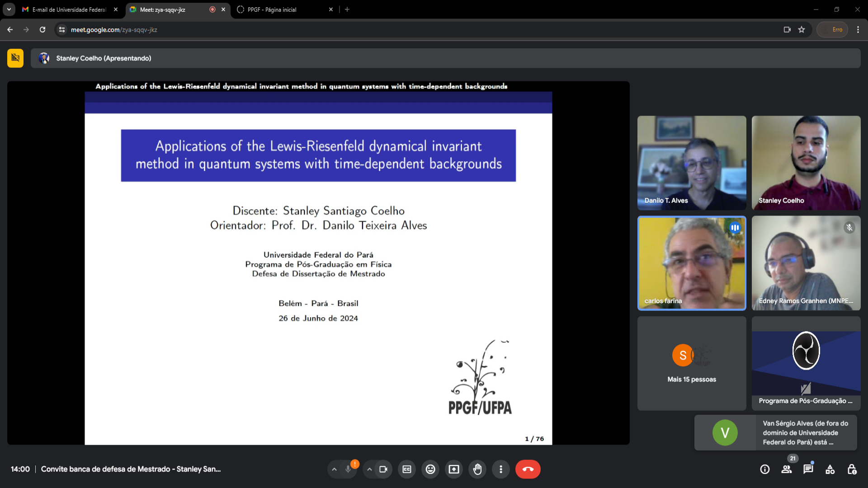The height and width of the screenshot is (488, 868).
Task: Open the Mais 15 pessoas tile
Action: 692,363
